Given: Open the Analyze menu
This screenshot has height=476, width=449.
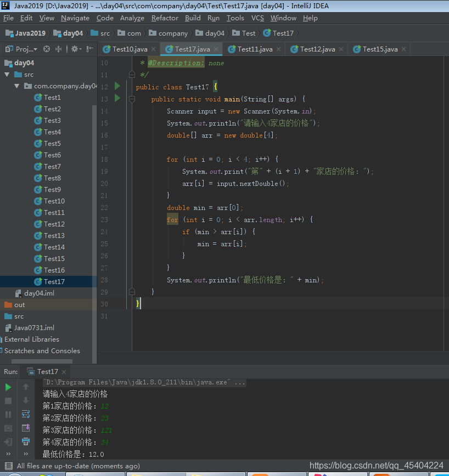Looking at the screenshot, I should pyautogui.click(x=132, y=18).
